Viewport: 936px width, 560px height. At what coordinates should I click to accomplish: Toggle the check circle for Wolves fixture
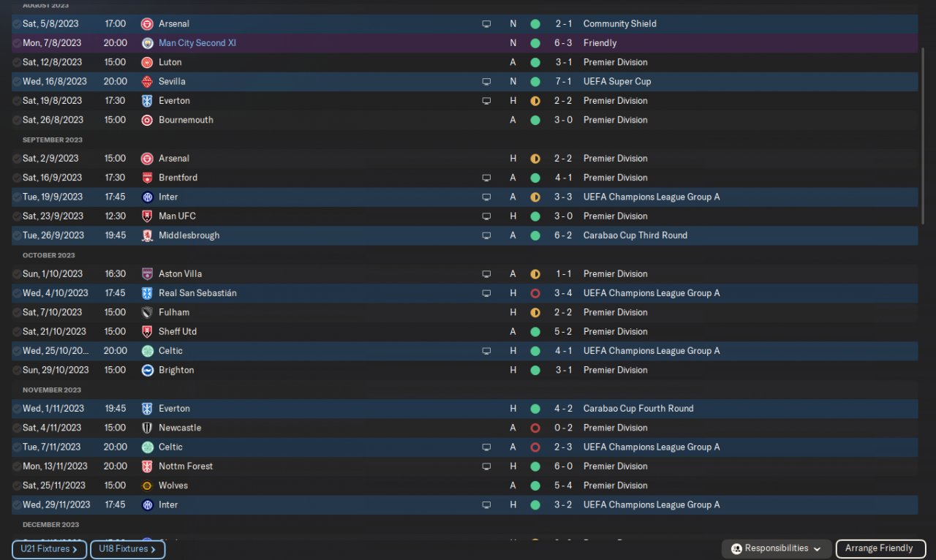[17, 486]
